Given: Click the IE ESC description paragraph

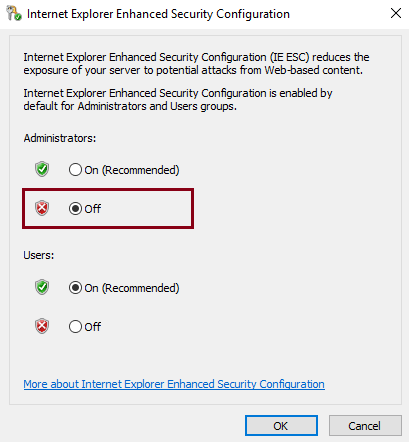Looking at the screenshot, I should click(196, 64).
